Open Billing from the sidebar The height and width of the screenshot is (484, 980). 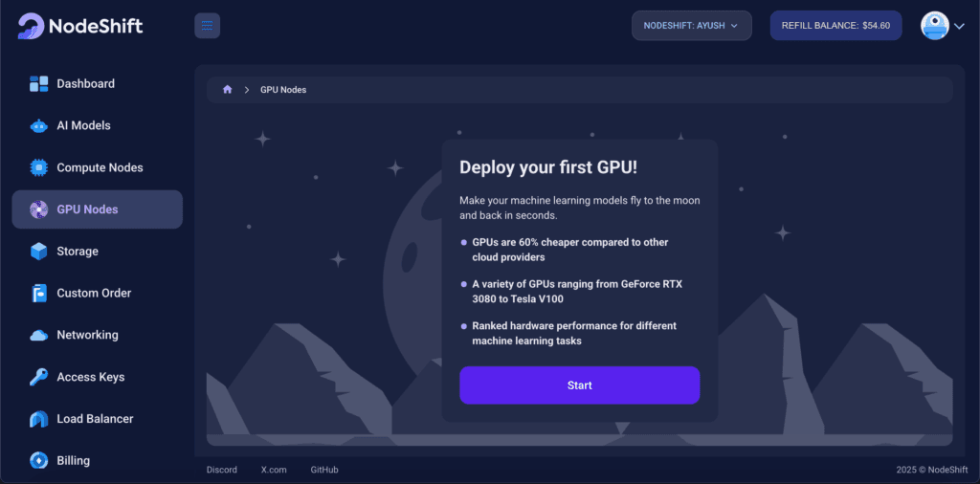(x=98, y=461)
